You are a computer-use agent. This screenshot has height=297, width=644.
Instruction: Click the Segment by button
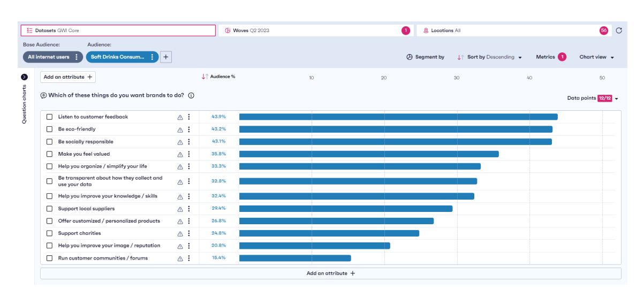(x=425, y=57)
